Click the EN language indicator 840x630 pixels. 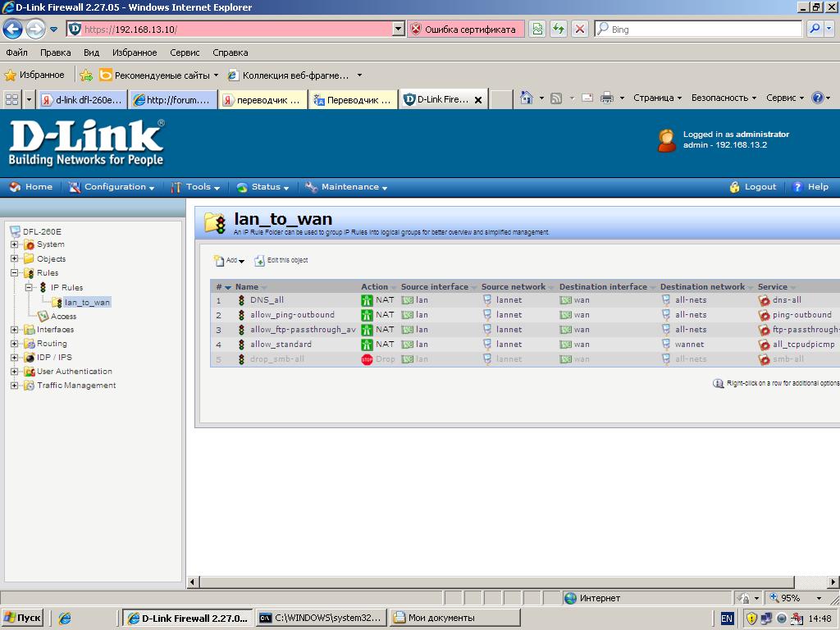coord(727,619)
